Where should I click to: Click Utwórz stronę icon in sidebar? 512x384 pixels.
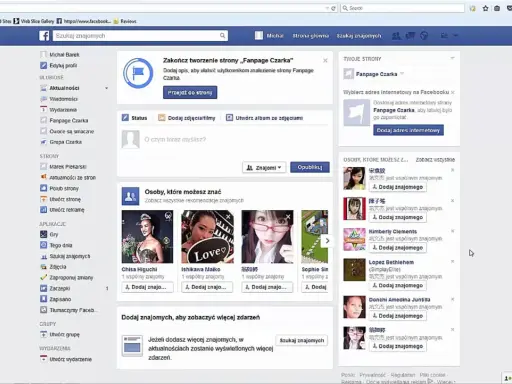43,199
